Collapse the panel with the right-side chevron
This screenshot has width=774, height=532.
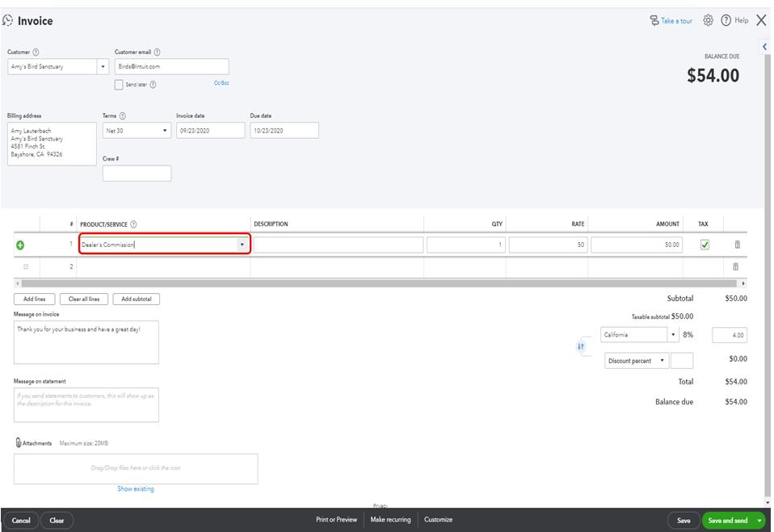click(x=763, y=46)
